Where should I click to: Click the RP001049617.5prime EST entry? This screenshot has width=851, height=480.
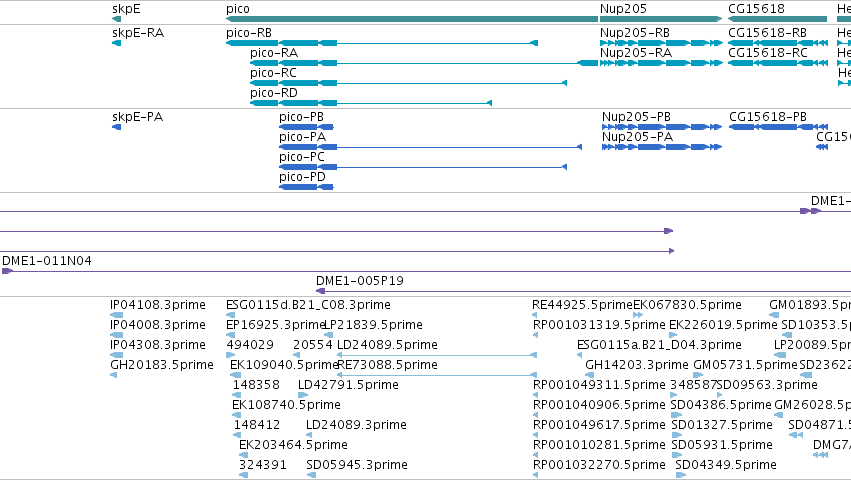[x=599, y=426]
